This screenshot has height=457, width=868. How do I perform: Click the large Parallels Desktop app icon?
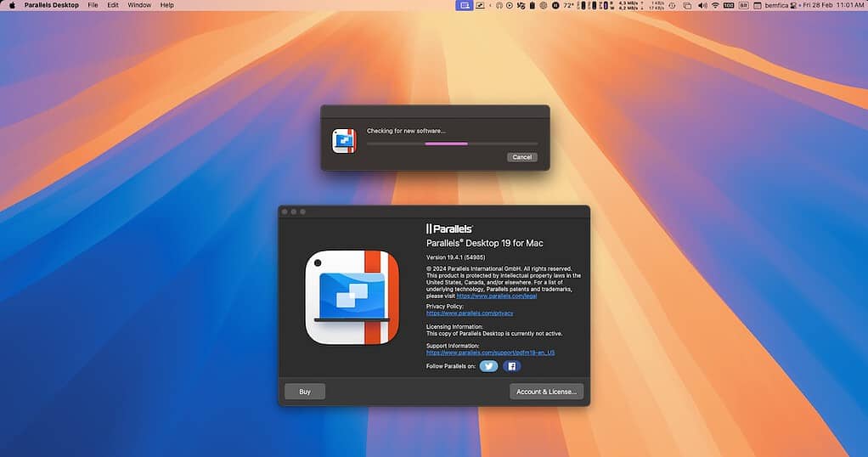[352, 297]
